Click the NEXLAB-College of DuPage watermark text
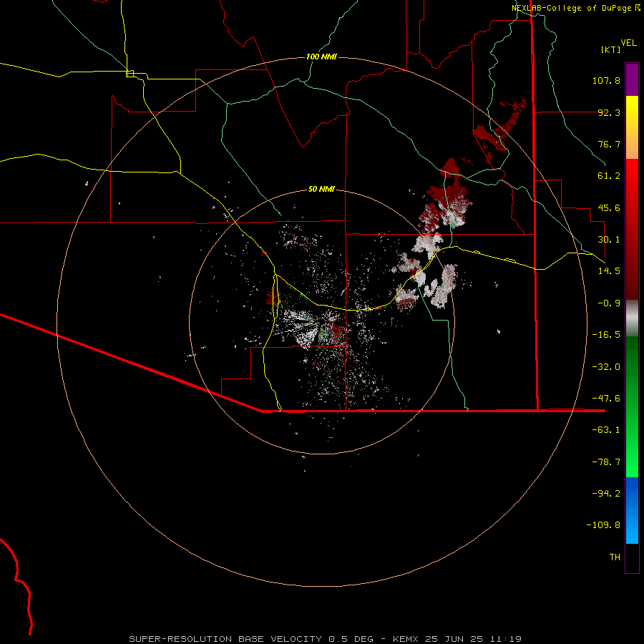 (x=576, y=8)
